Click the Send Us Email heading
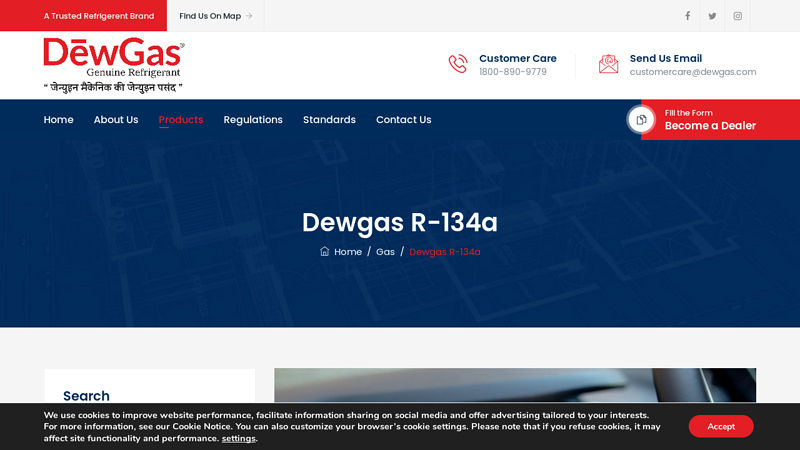 (x=666, y=58)
